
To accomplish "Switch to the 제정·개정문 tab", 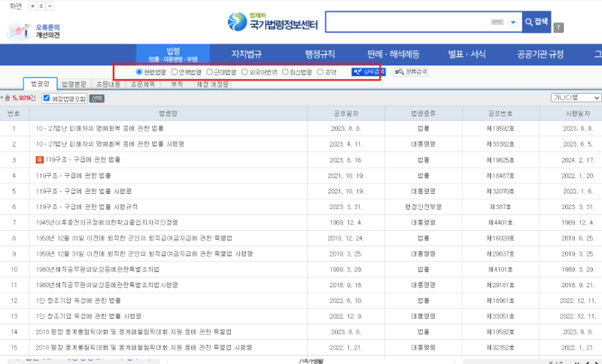I will (x=213, y=84).
